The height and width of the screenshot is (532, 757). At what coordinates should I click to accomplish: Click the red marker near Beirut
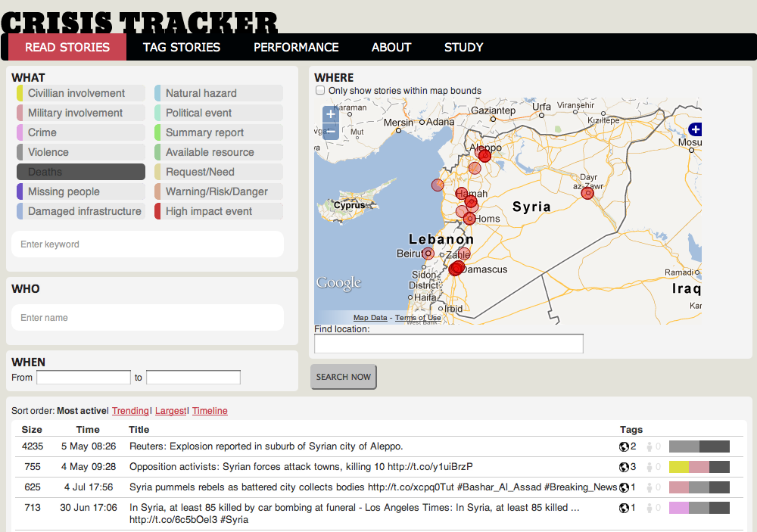click(428, 254)
